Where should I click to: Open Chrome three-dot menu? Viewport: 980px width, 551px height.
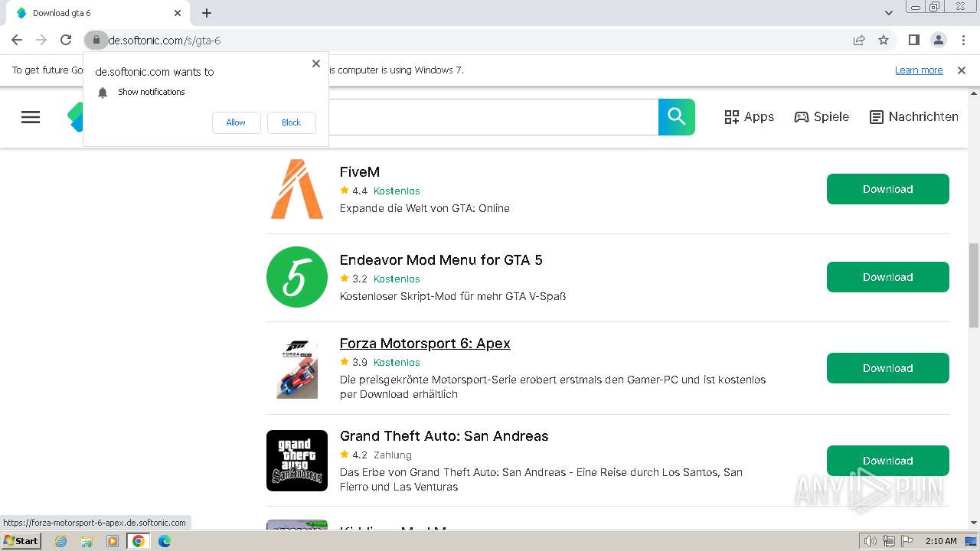[x=962, y=40]
